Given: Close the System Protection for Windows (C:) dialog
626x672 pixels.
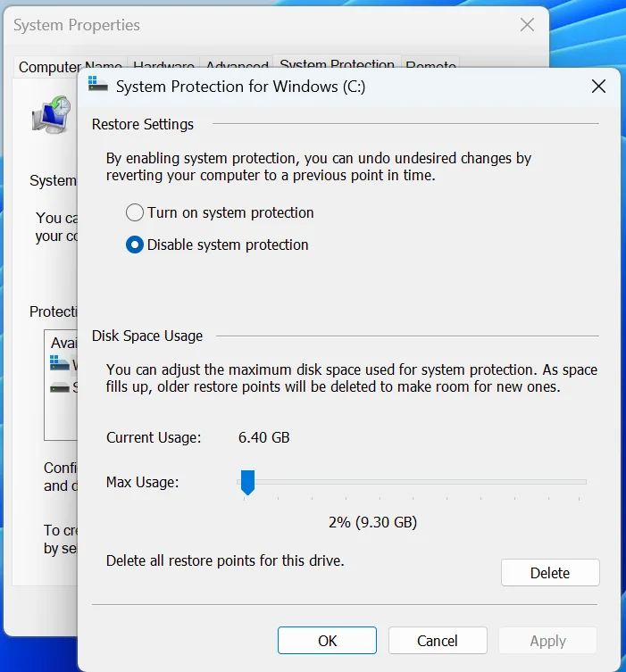Looking at the screenshot, I should point(598,87).
